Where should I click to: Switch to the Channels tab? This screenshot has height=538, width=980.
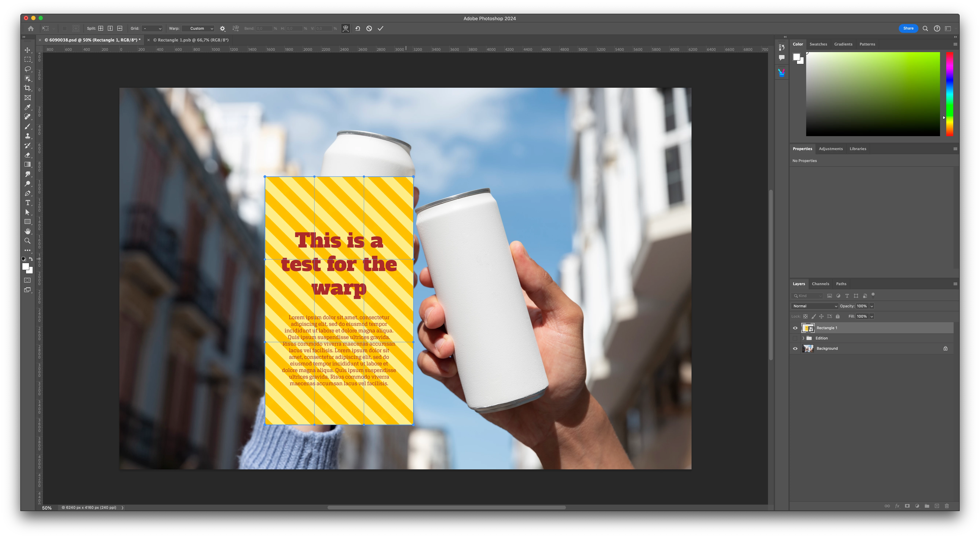tap(820, 284)
